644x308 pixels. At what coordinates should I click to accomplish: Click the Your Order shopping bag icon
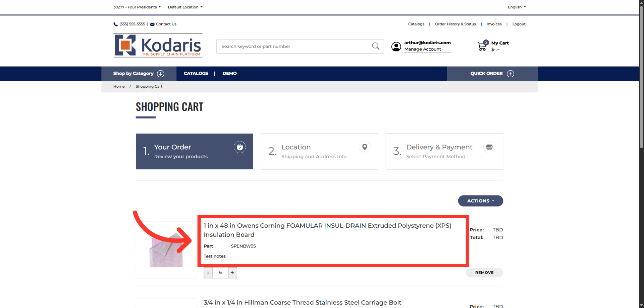pyautogui.click(x=240, y=147)
